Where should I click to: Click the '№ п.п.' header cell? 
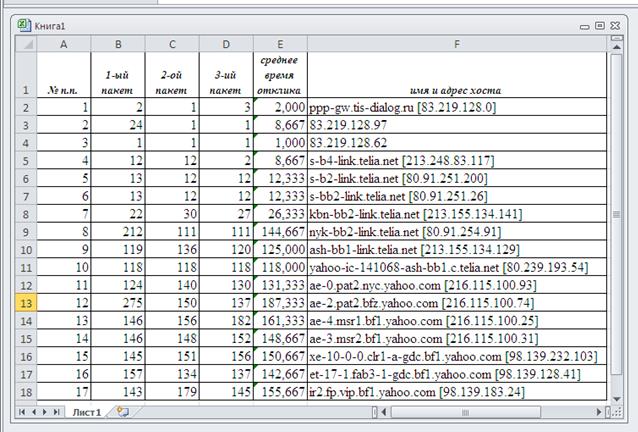[x=64, y=75]
